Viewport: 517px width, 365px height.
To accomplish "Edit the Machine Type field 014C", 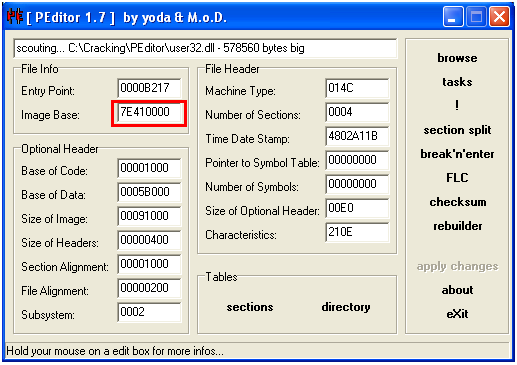I will click(357, 88).
